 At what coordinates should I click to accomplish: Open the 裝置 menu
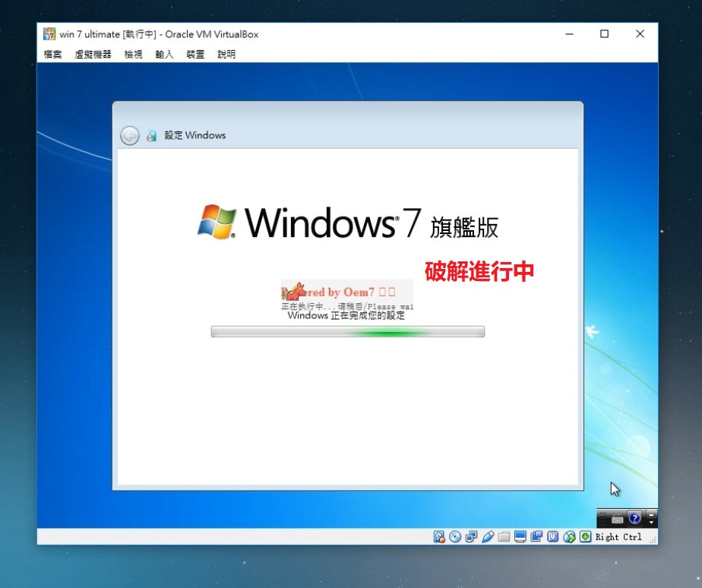(x=195, y=54)
